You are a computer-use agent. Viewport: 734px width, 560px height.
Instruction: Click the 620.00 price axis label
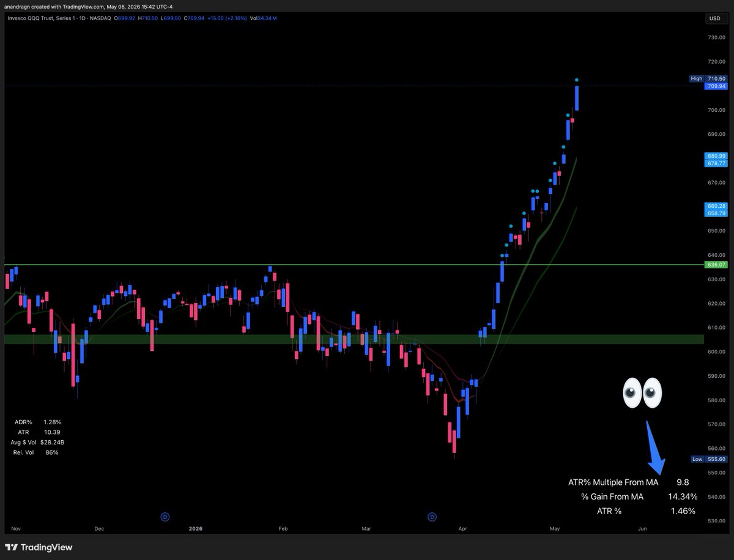pos(716,304)
